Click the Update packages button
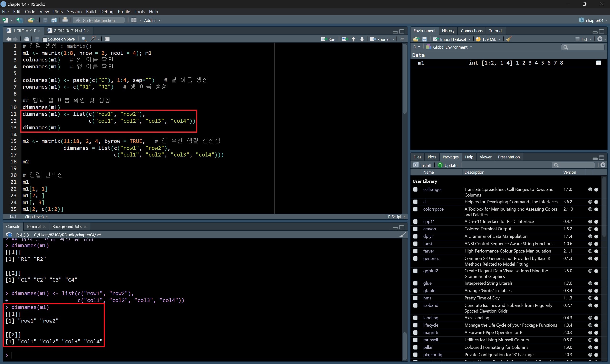Image resolution: width=610 pixels, height=364 pixels. point(448,165)
